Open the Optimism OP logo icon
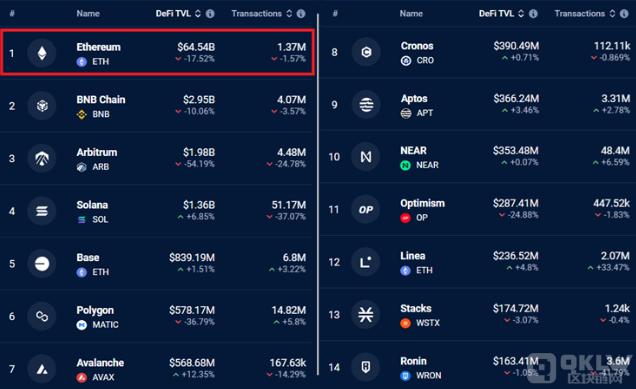The image size is (636, 389). tap(365, 210)
